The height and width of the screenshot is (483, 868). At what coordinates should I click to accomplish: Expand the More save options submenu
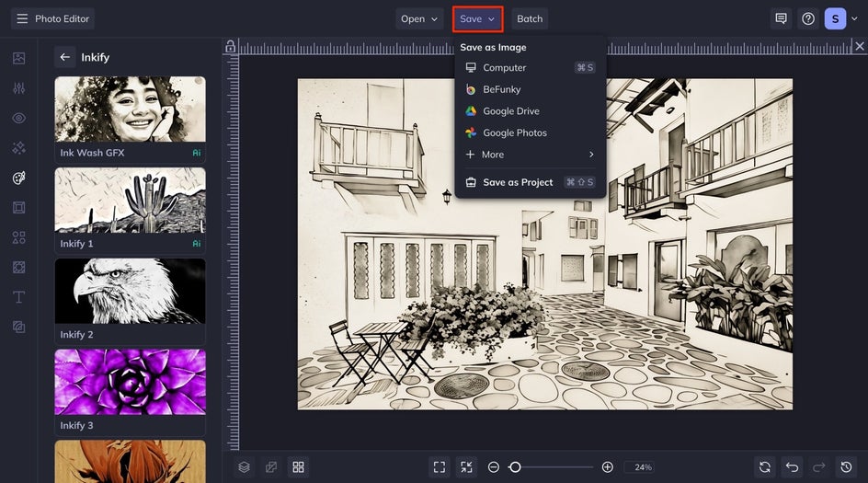[x=530, y=155]
